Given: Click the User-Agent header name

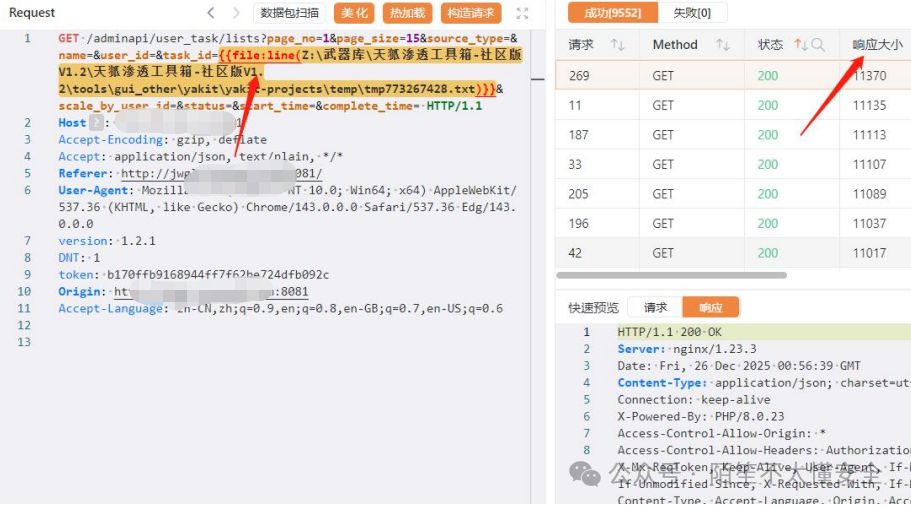Looking at the screenshot, I should (93, 190).
